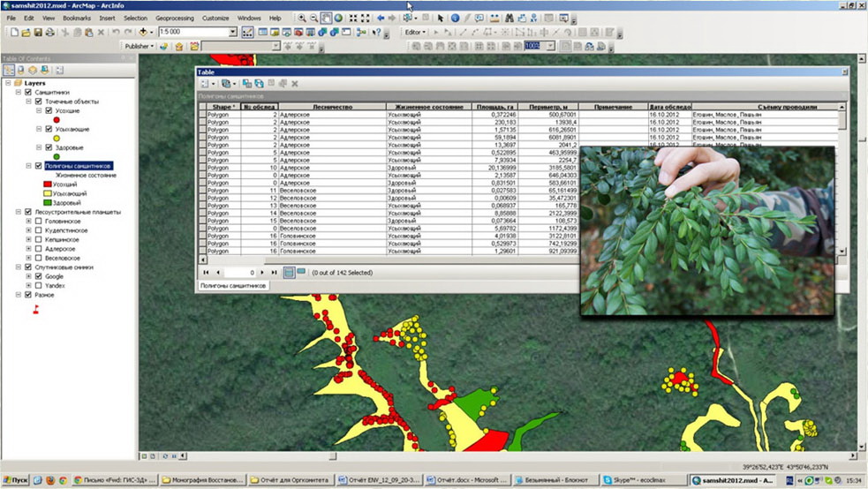Show all records button in table

point(289,272)
